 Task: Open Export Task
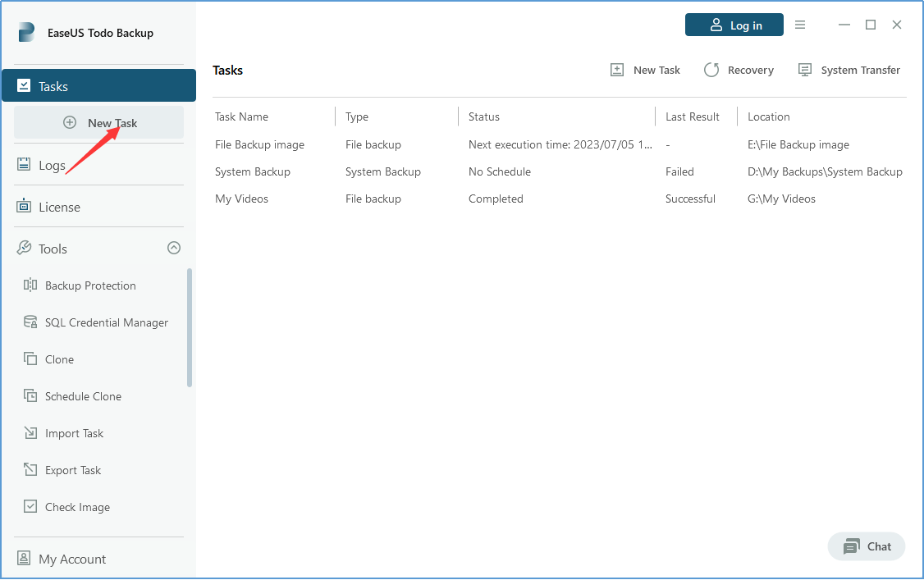(74, 469)
